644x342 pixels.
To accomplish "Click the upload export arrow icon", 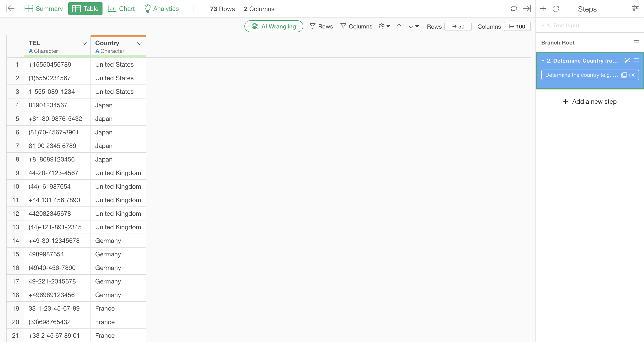I will click(399, 26).
